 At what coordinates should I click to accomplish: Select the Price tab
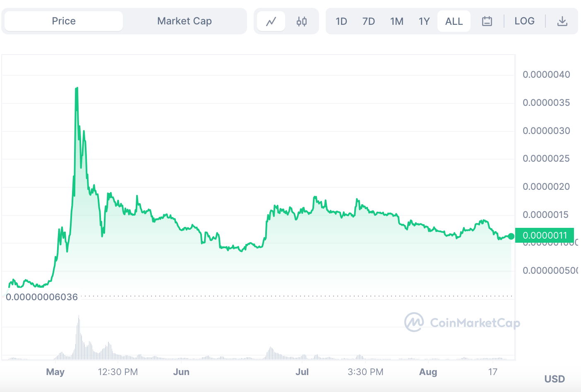click(64, 21)
